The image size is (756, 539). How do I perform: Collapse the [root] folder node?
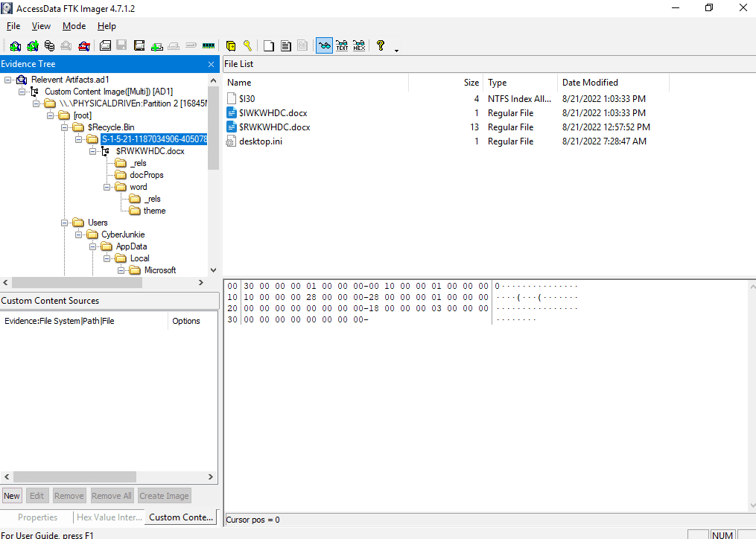[50, 115]
